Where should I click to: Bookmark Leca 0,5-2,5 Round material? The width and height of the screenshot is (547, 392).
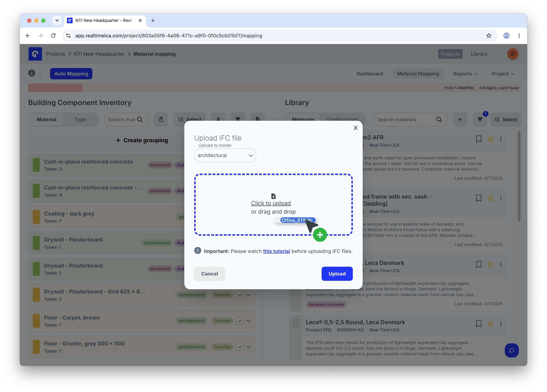[479, 324]
